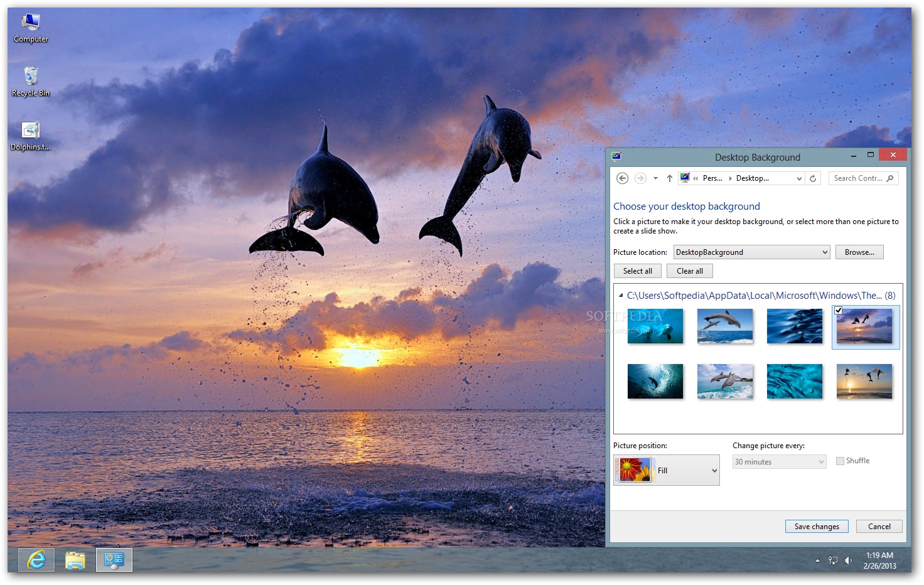Viewport: 924px width, 585px height.
Task: Toggle the Shuffle checkbox
Action: [x=840, y=461]
